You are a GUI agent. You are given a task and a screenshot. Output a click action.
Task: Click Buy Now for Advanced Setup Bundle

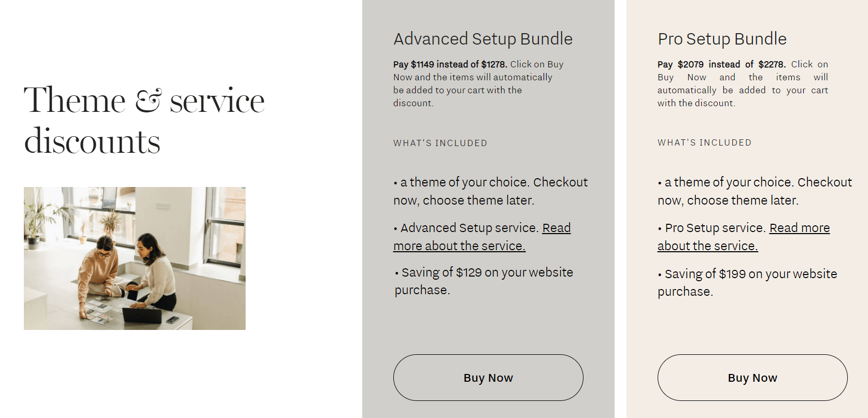(488, 378)
